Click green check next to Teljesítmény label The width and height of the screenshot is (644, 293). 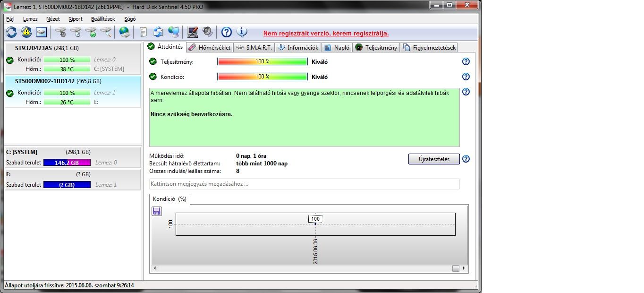click(153, 61)
